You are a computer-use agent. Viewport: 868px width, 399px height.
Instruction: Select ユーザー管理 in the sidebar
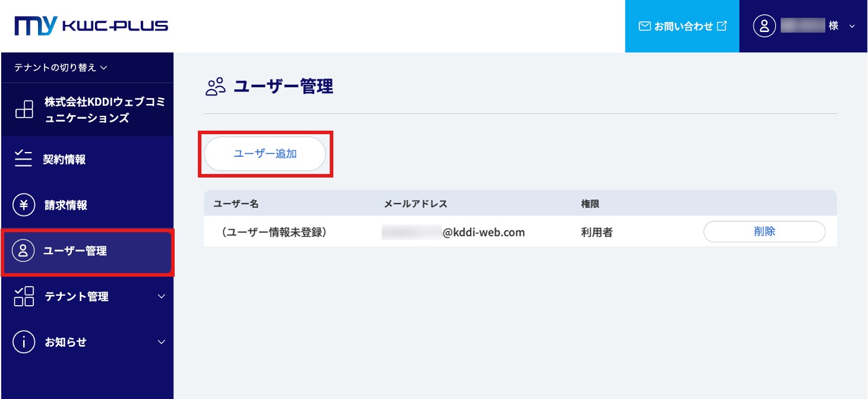87,251
